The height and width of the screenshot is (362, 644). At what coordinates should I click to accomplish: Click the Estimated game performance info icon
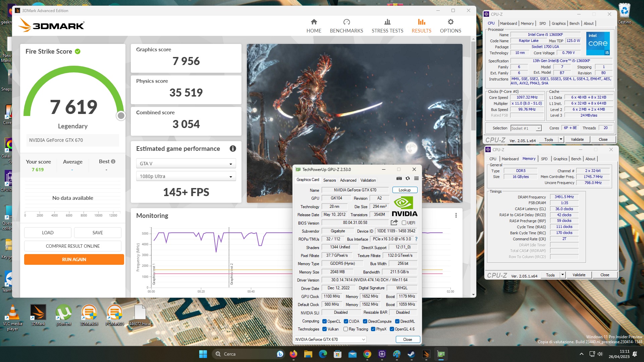point(233,148)
